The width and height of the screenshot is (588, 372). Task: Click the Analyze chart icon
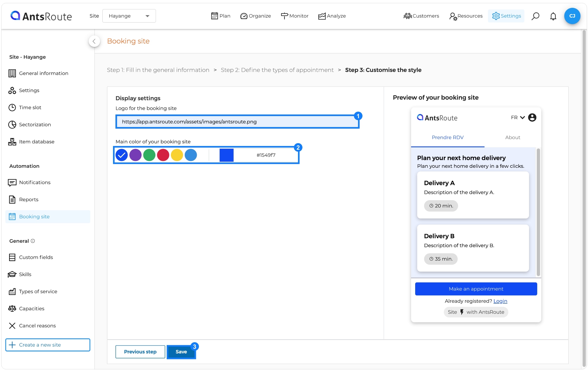click(x=322, y=16)
